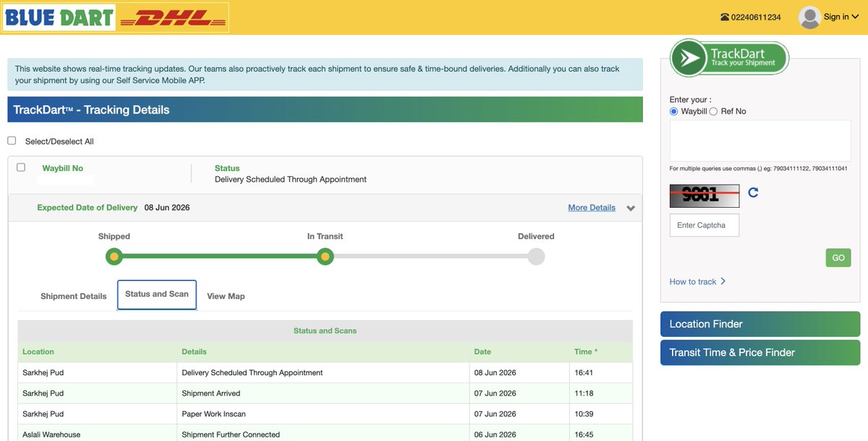
Task: Switch to the Status and Scan tab
Action: [x=157, y=294]
